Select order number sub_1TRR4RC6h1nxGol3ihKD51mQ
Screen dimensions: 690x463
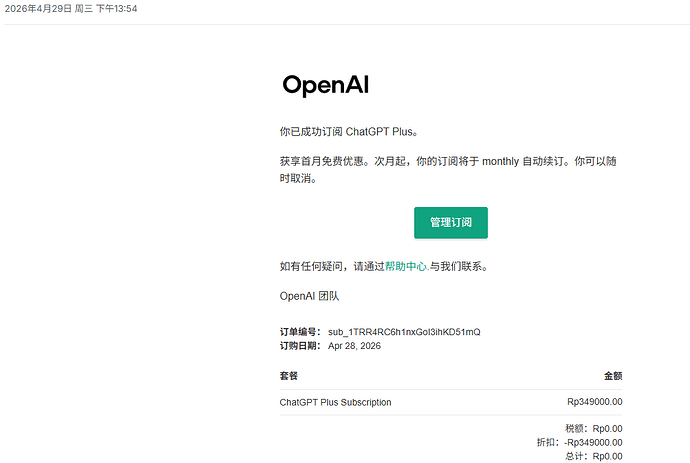(x=404, y=332)
